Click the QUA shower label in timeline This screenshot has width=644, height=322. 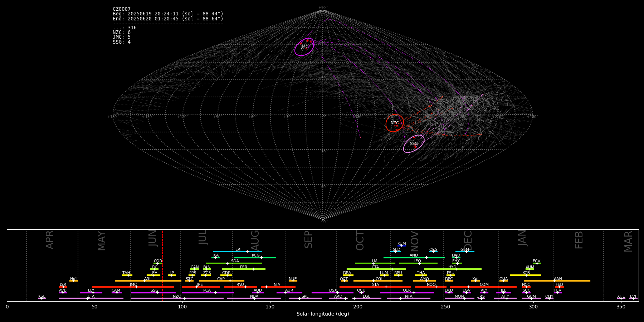(x=504, y=279)
